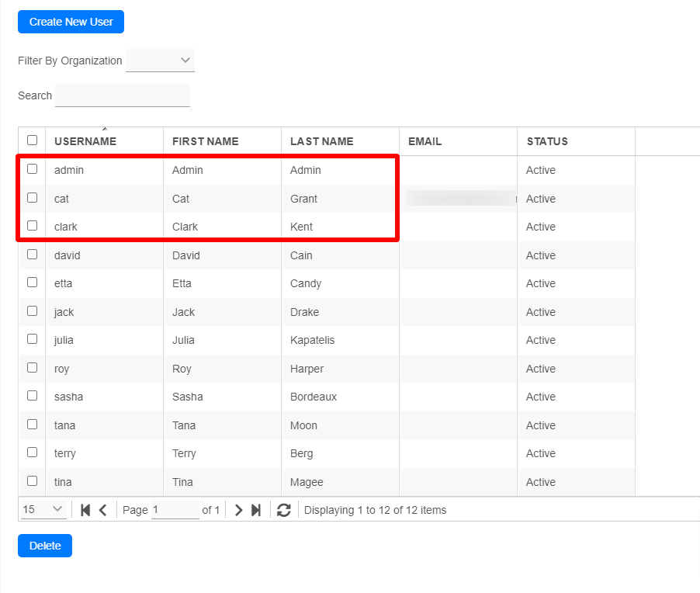This screenshot has height=593, width=700.
Task: Focus the Search text field
Action: (123, 95)
